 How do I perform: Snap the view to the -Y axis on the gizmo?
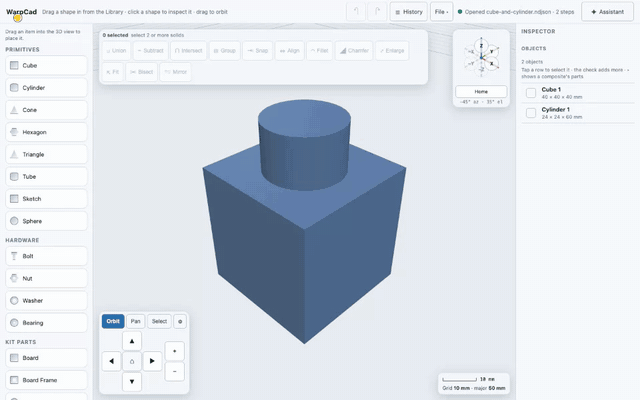point(471,64)
